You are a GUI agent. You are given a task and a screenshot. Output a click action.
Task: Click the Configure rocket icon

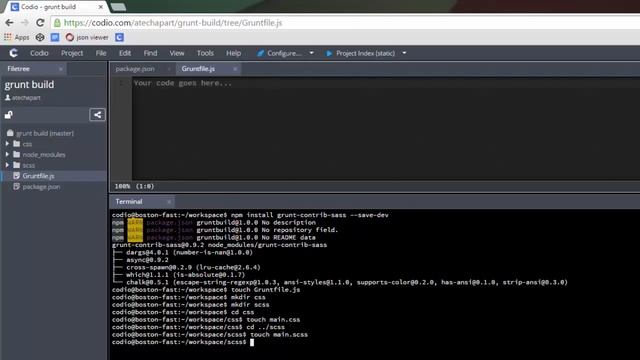[260, 53]
